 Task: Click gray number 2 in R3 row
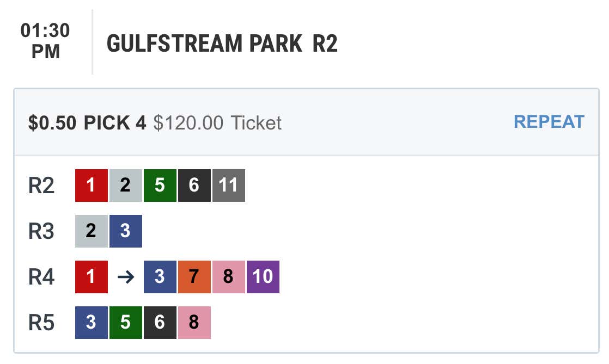coord(92,231)
